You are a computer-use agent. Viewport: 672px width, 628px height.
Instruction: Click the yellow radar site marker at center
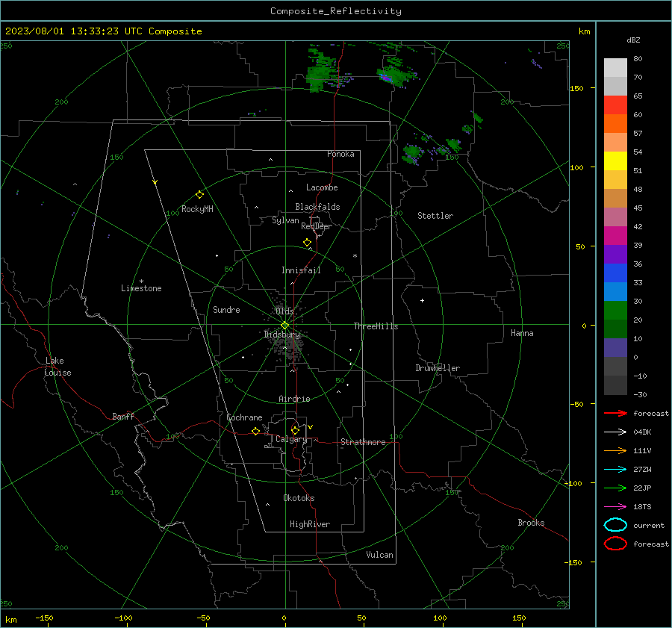285,326
